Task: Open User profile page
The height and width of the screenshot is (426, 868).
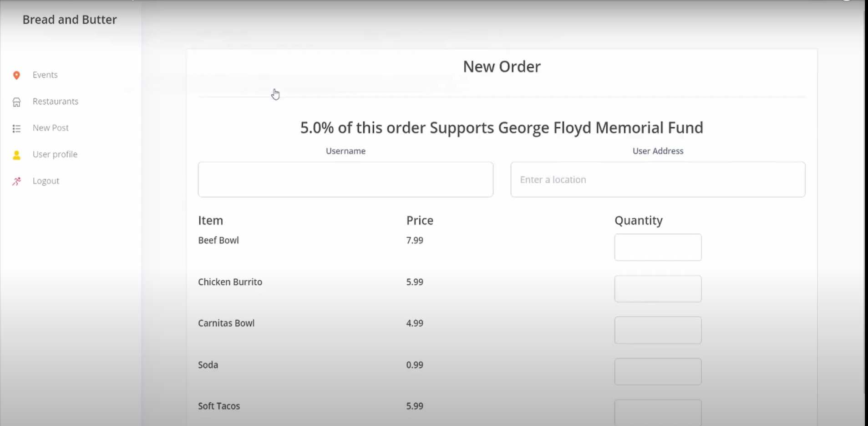Action: 55,154
